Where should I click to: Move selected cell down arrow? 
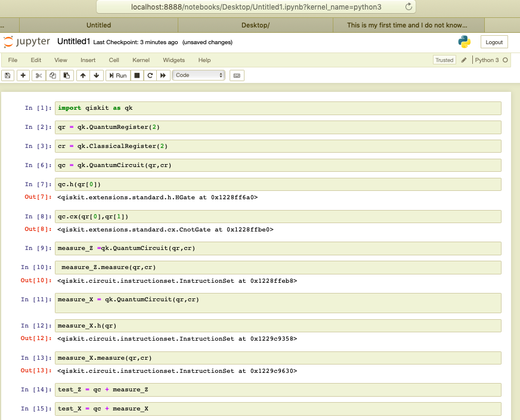coord(97,76)
